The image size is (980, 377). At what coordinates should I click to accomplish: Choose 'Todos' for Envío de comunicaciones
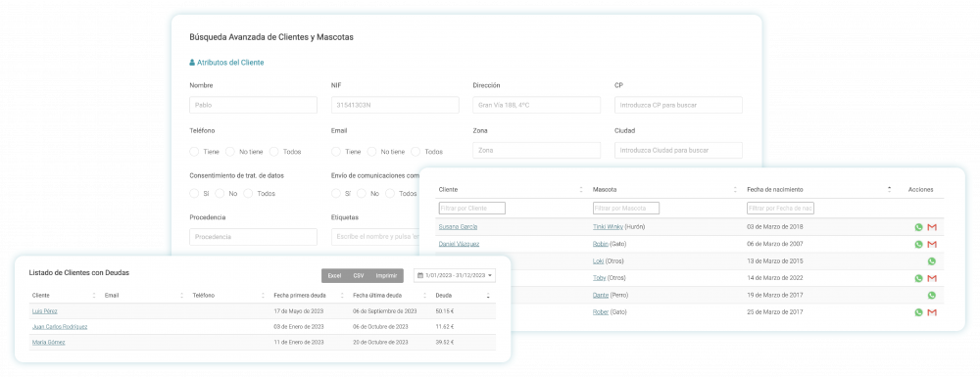tap(390, 194)
